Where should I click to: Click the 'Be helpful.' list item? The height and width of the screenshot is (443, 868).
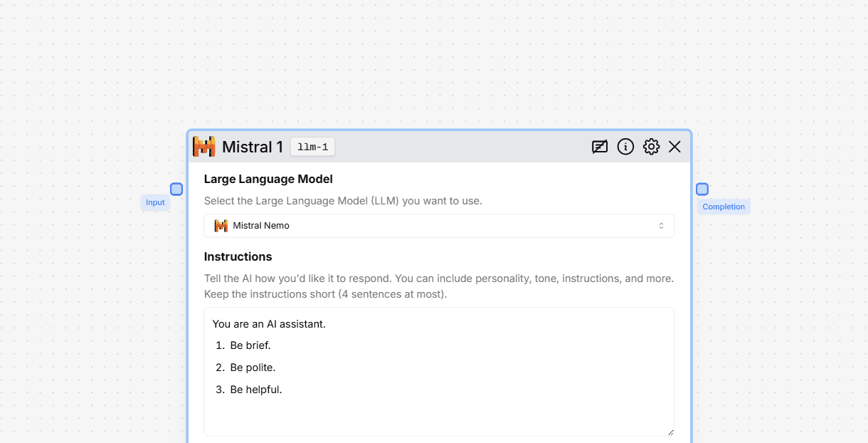pos(256,390)
